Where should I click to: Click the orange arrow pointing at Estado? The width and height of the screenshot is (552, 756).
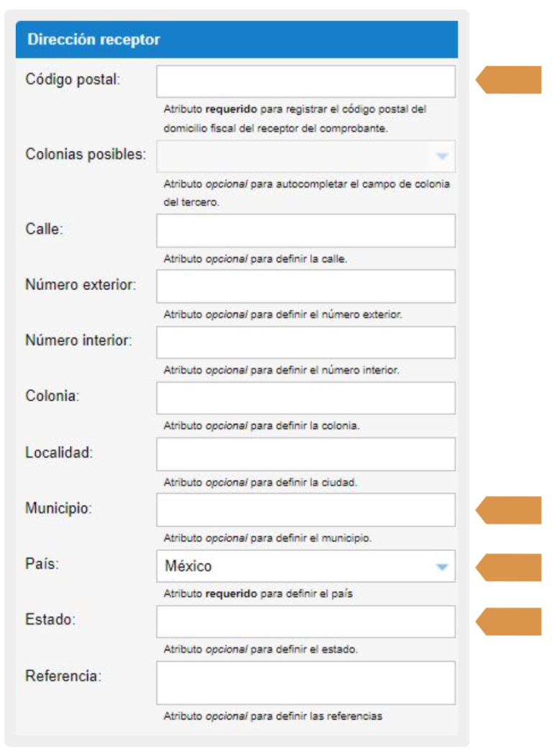click(x=510, y=621)
